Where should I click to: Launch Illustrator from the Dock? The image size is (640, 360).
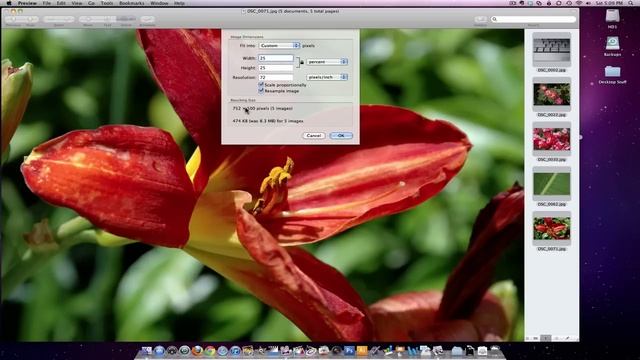pyautogui.click(x=362, y=351)
